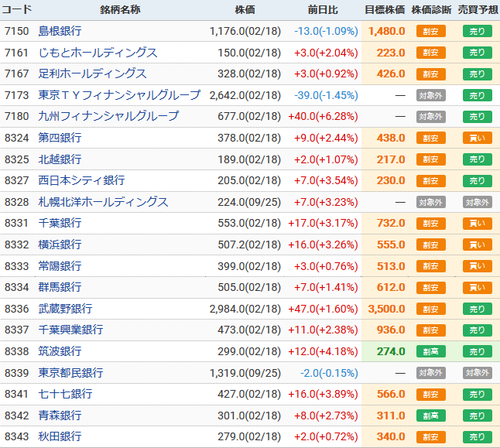500x448 pixels.
Task: Select change +40.0(+6.28%) cell
Action: click(323, 117)
